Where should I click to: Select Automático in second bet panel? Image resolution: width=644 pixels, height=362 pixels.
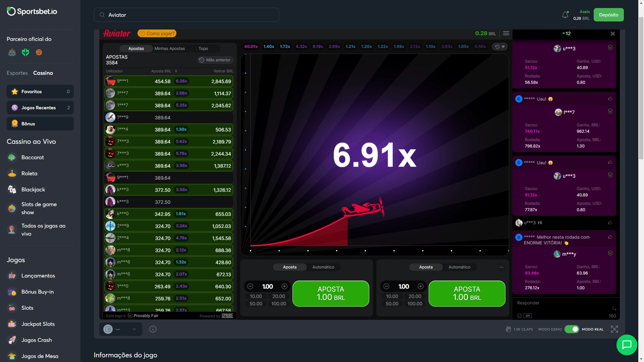459,267
